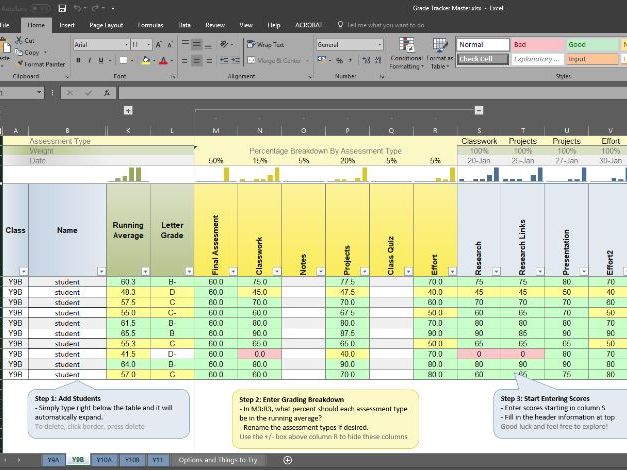
Task: Click the Format Painter icon
Action: coord(22,63)
